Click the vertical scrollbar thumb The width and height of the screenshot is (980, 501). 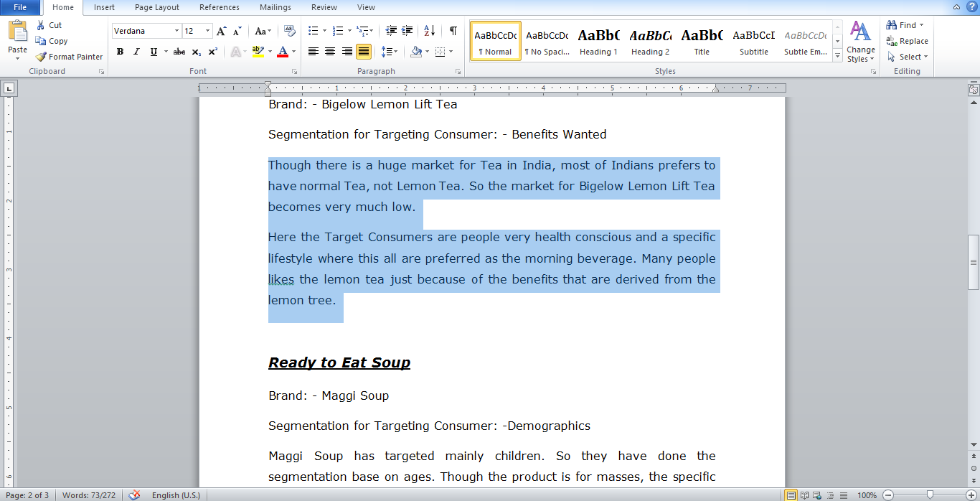pyautogui.click(x=974, y=262)
